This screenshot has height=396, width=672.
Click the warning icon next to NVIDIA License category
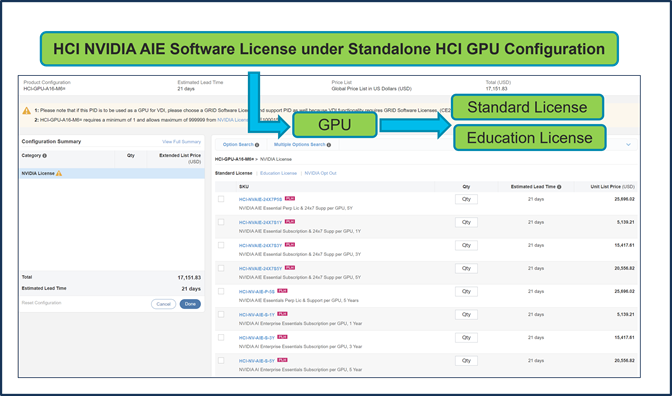tap(59, 174)
